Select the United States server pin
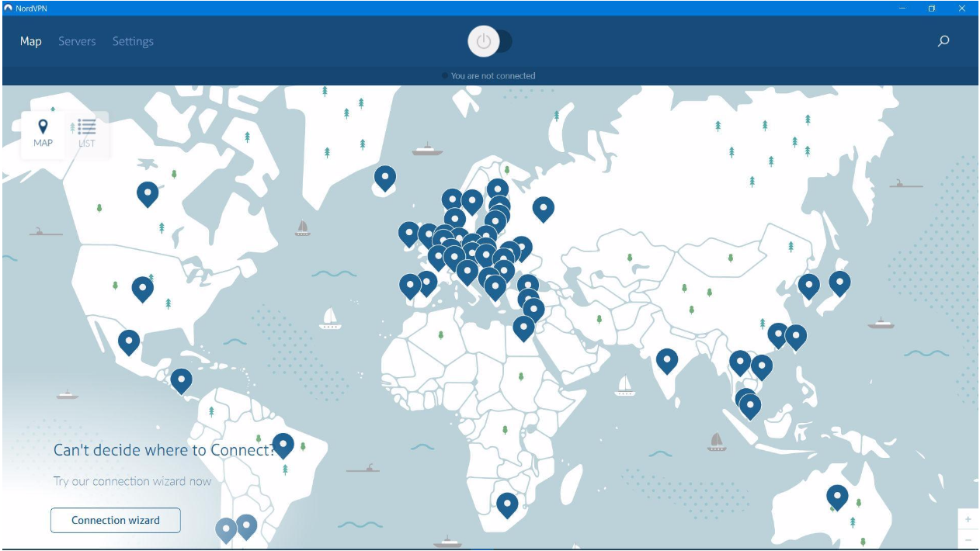The image size is (980, 551). coord(144,287)
